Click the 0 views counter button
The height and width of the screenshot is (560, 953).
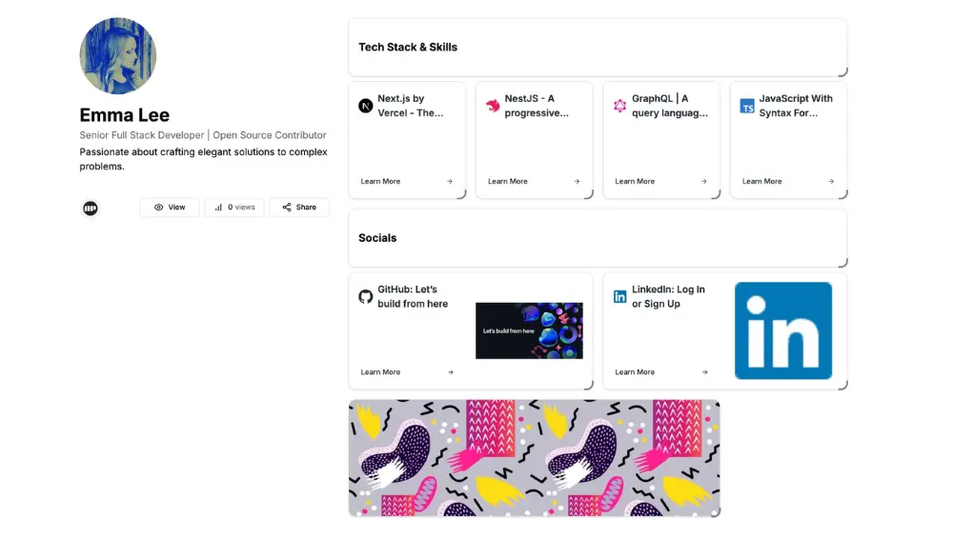tap(234, 208)
